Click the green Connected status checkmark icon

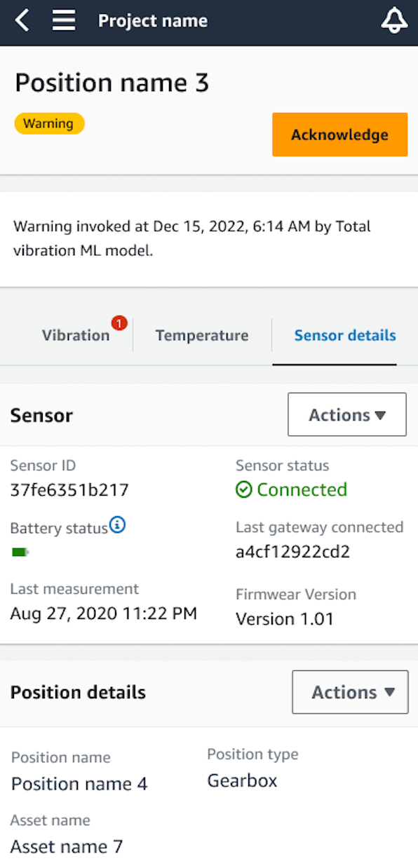pyautogui.click(x=243, y=489)
